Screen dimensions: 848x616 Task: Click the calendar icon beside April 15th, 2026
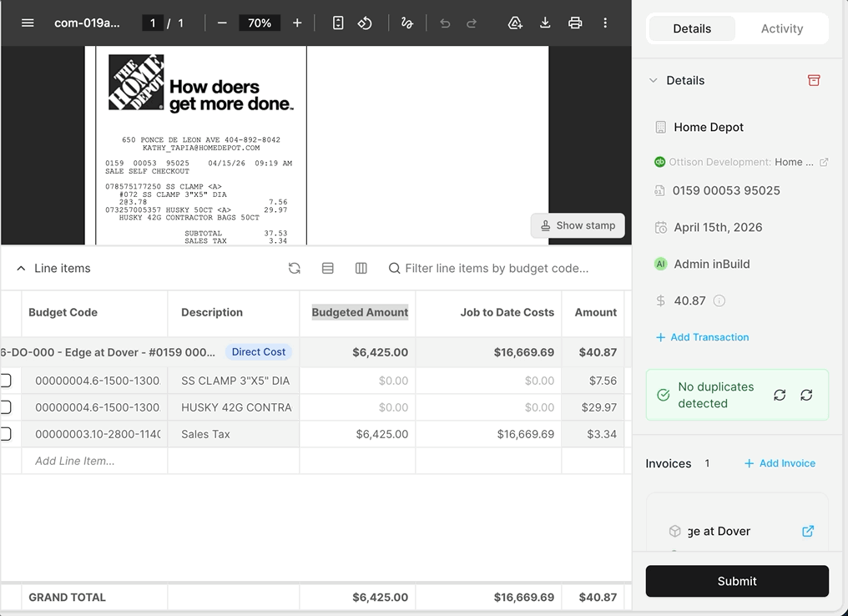(660, 227)
